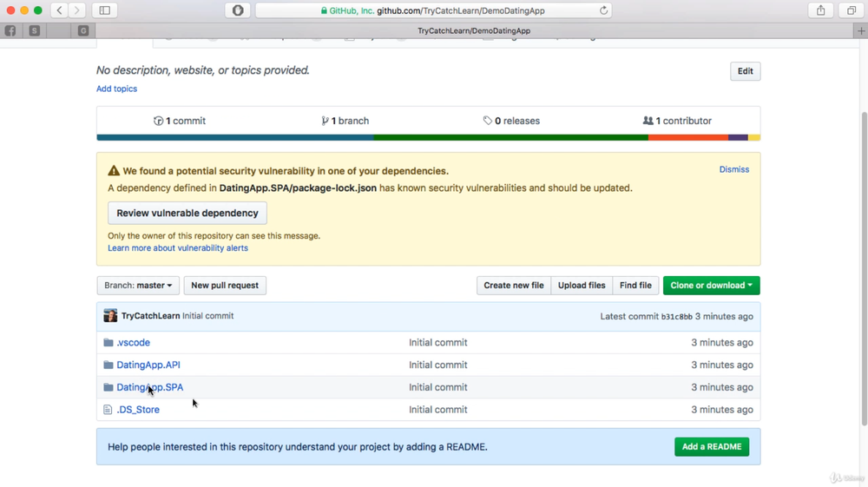
Task: Reload the page with refresh icon
Action: click(603, 10)
